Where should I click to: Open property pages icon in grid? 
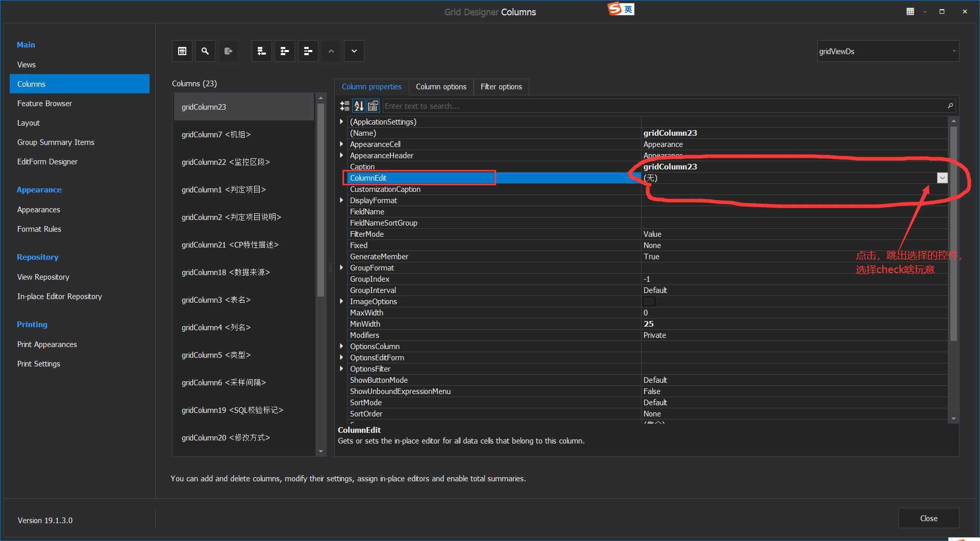pos(373,106)
